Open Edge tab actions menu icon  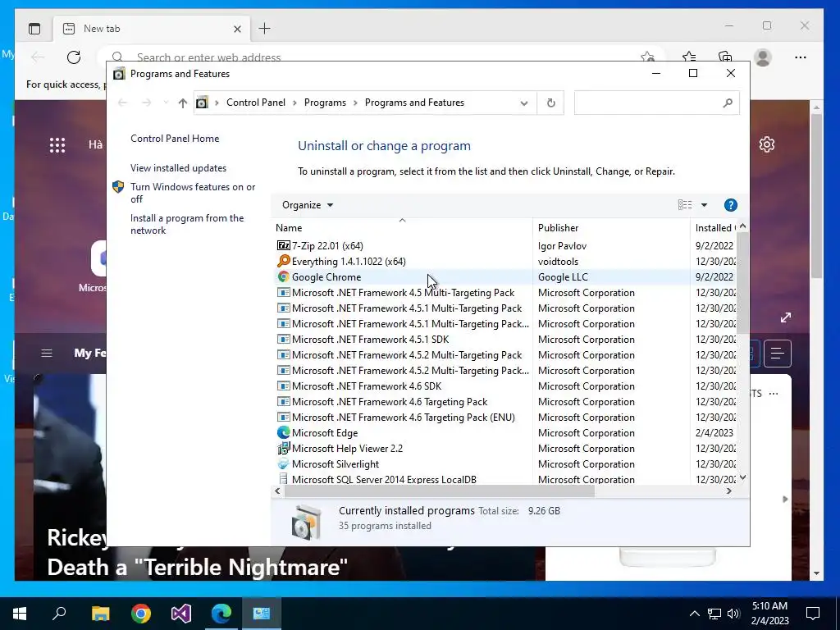(34, 29)
